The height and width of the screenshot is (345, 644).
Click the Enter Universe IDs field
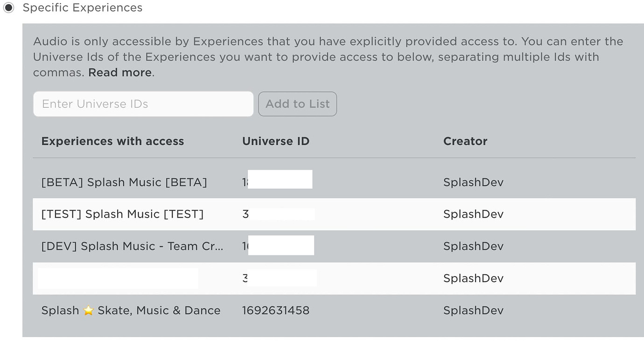coord(143,104)
